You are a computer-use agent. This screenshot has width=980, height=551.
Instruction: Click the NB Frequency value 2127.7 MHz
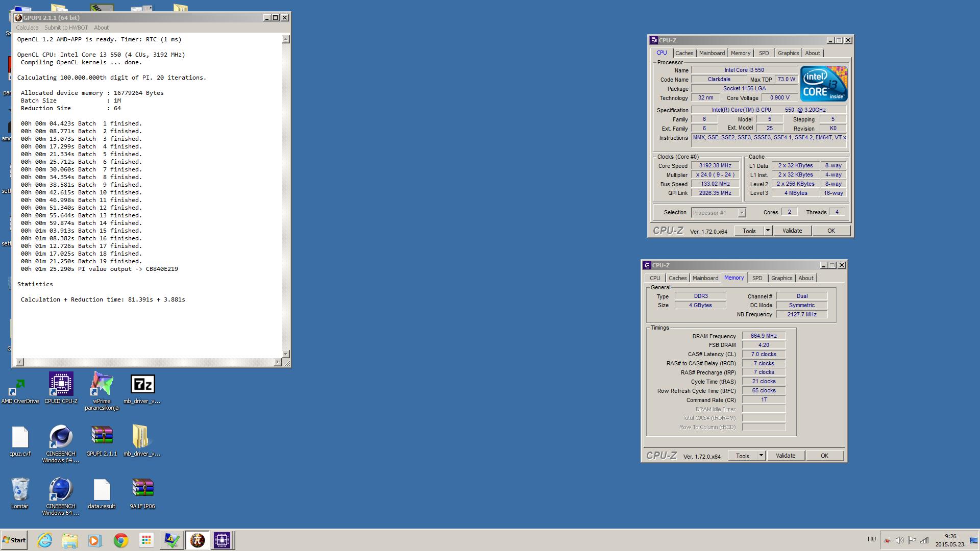pyautogui.click(x=802, y=314)
